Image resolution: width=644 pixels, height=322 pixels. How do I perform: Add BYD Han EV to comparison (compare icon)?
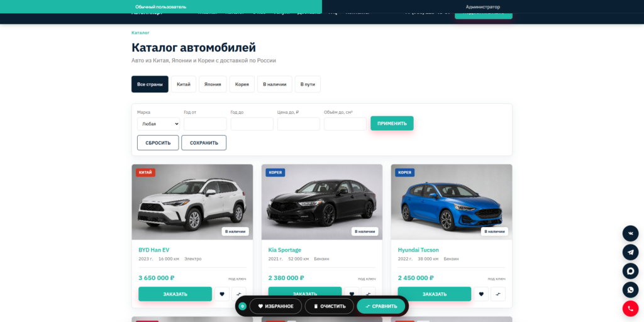[238, 294]
